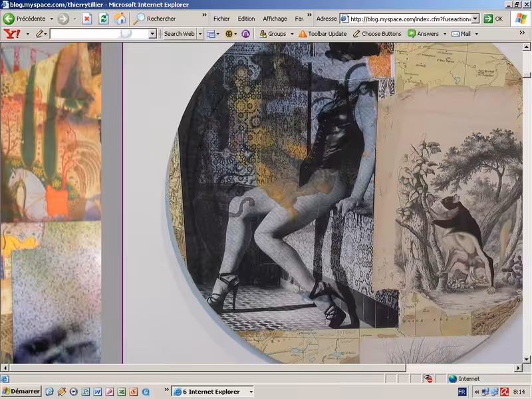Click the Choose Buttons option
The image size is (532, 399).
[377, 34]
